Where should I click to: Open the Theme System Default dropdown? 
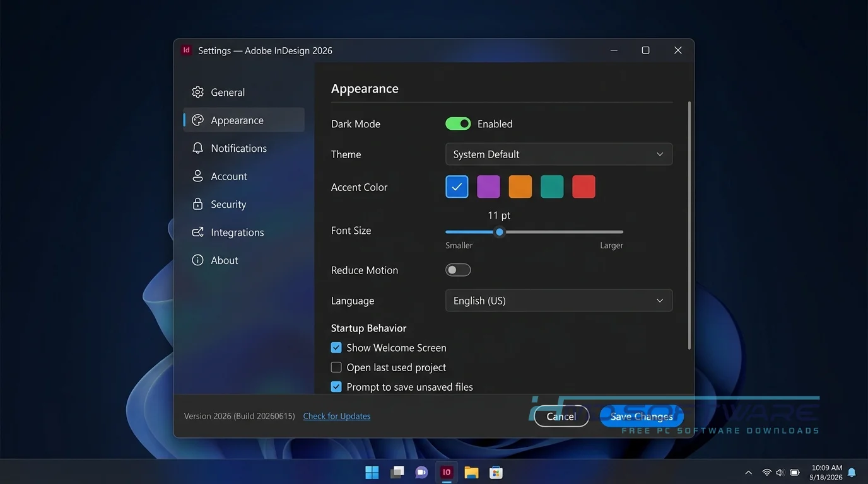(559, 154)
